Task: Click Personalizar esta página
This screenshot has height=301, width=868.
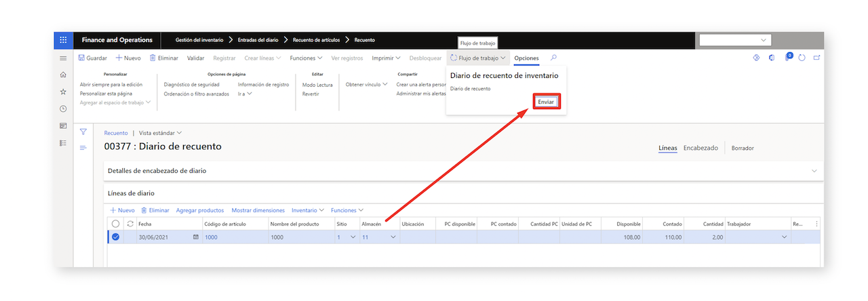Action: click(106, 94)
